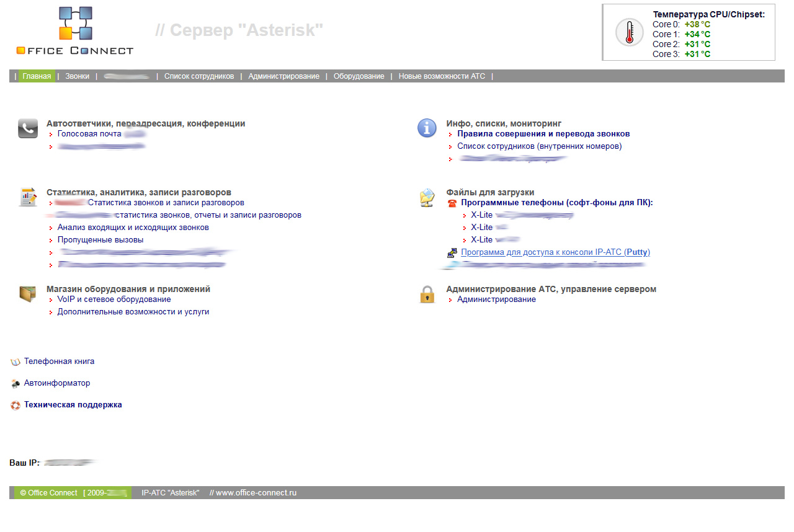Click the thermometer temperature icon
The height and width of the screenshot is (532, 794).
629,32
